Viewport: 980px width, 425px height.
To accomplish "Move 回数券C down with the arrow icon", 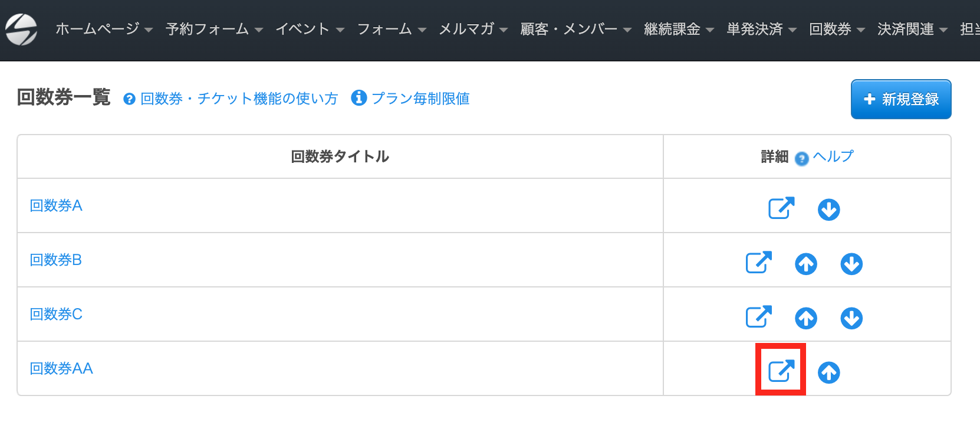I will (851, 318).
